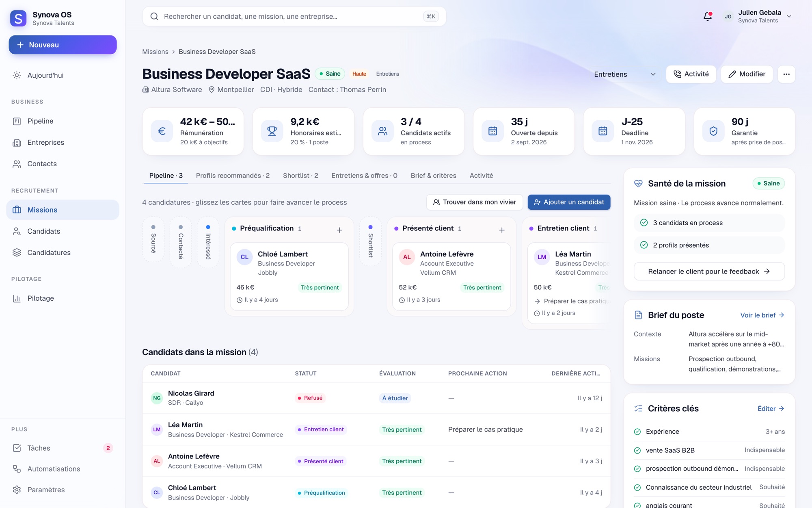Viewport: 812px width, 508px height.
Task: Open Aujourd'hui in the sidebar
Action: coord(63,75)
